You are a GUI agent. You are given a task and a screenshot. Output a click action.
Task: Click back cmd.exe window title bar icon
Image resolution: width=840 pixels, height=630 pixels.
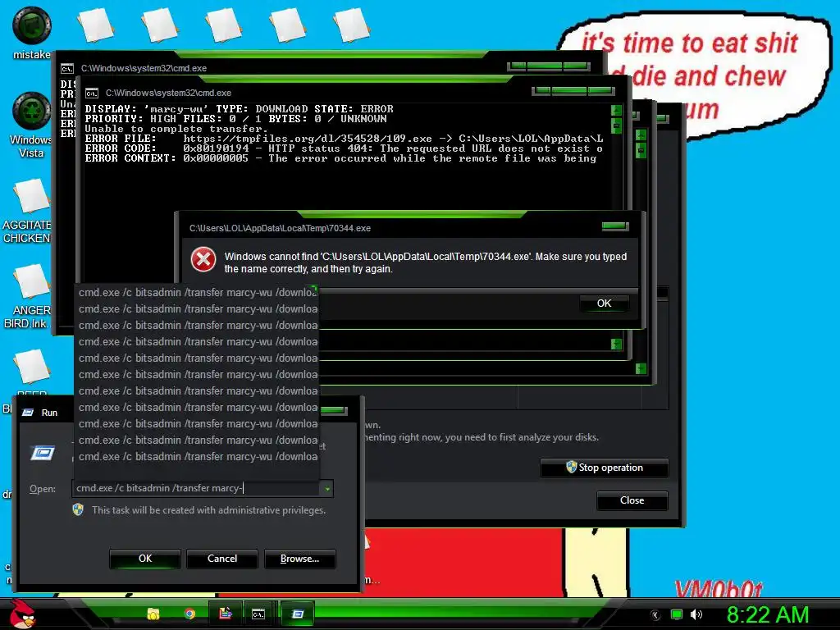point(67,69)
